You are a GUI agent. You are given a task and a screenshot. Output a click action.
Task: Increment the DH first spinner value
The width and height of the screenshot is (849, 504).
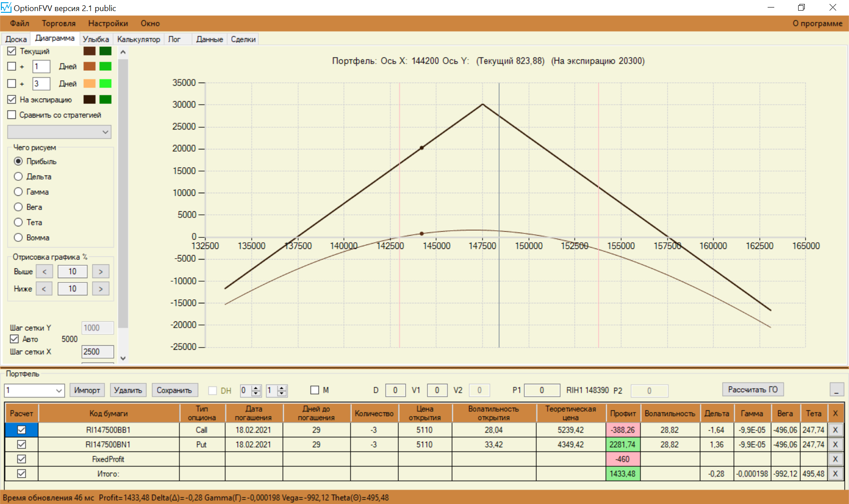coord(256,388)
